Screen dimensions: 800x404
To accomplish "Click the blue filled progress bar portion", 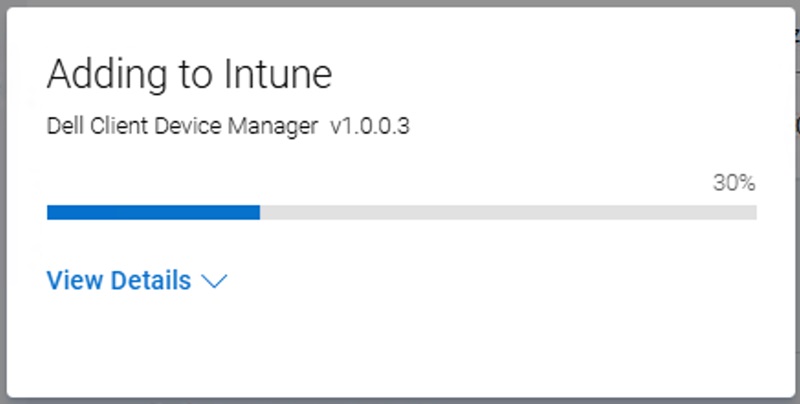I will 153,212.
